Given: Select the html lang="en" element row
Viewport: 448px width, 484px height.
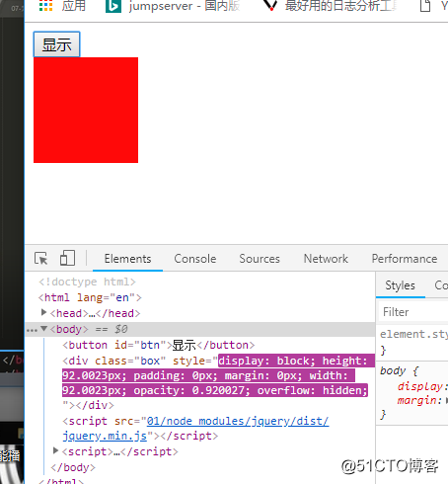Looking at the screenshot, I should pyautogui.click(x=90, y=297).
